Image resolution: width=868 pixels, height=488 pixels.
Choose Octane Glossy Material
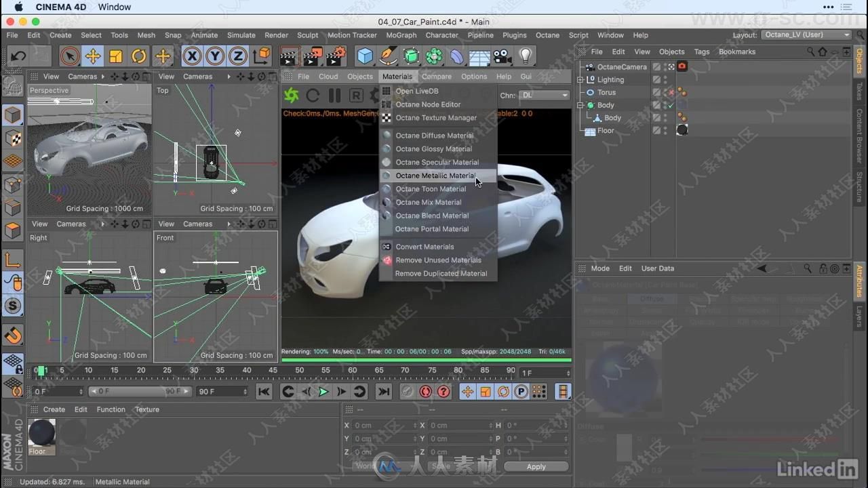pos(438,149)
